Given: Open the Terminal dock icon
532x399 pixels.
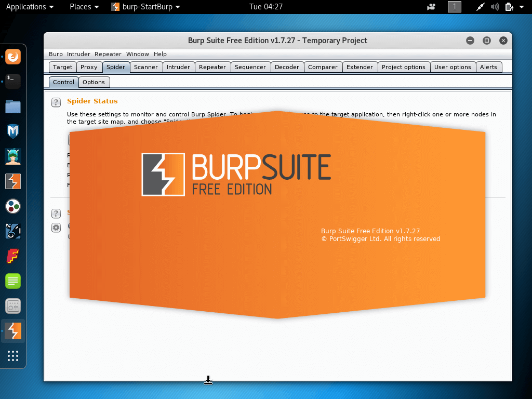Looking at the screenshot, I should pos(13,82).
